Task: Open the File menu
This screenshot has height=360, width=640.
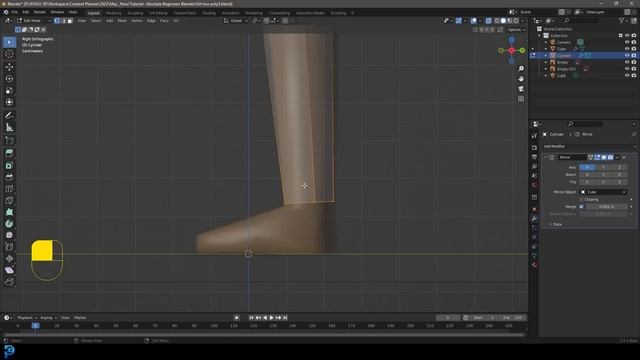Action: coord(15,12)
